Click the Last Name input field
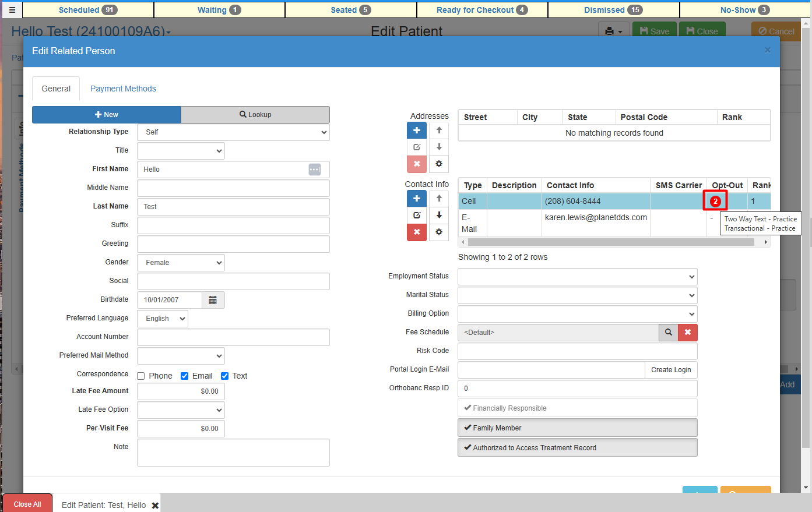Image resolution: width=812 pixels, height=512 pixels. point(233,207)
